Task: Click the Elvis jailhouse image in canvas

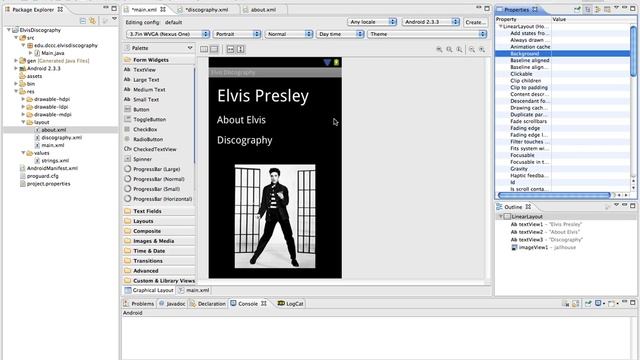Action: coord(275,216)
